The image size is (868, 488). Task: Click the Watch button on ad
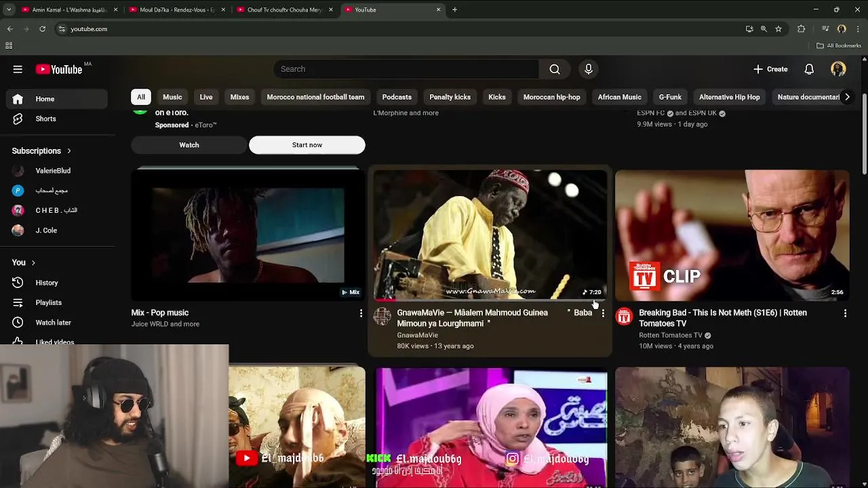[189, 145]
